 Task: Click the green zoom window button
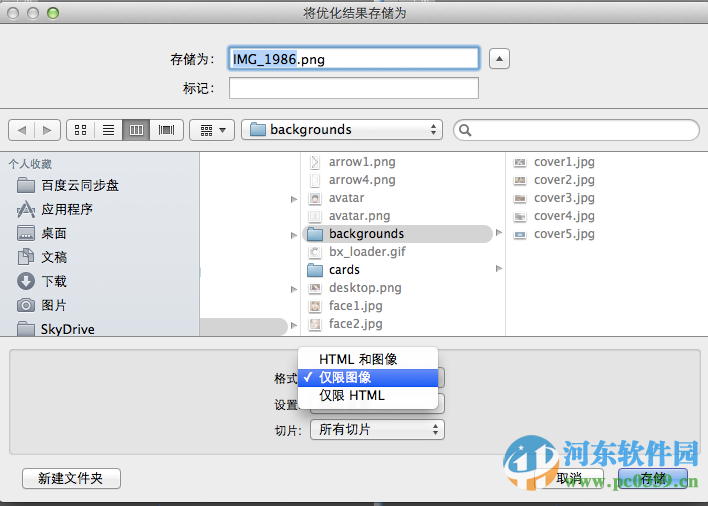point(53,13)
